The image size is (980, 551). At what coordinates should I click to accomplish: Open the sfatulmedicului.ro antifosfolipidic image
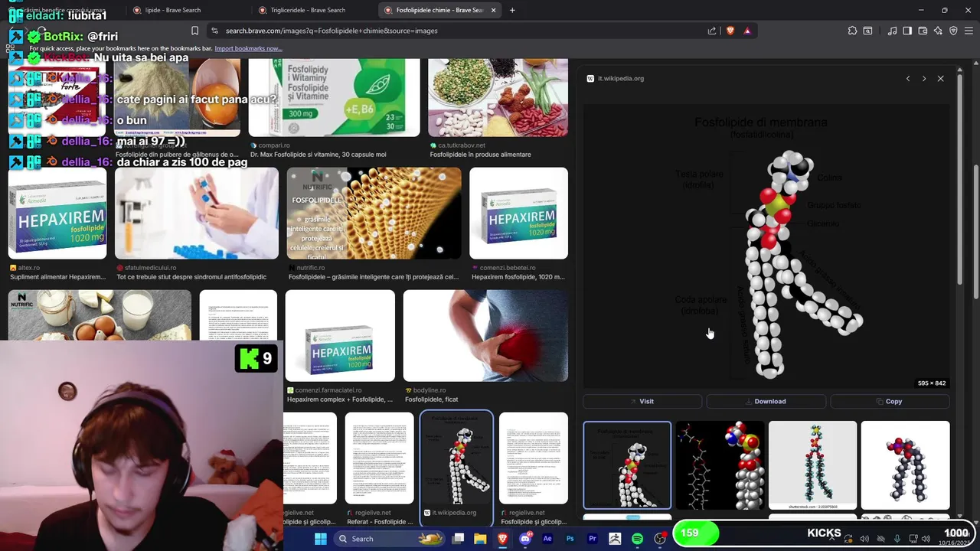tap(197, 214)
